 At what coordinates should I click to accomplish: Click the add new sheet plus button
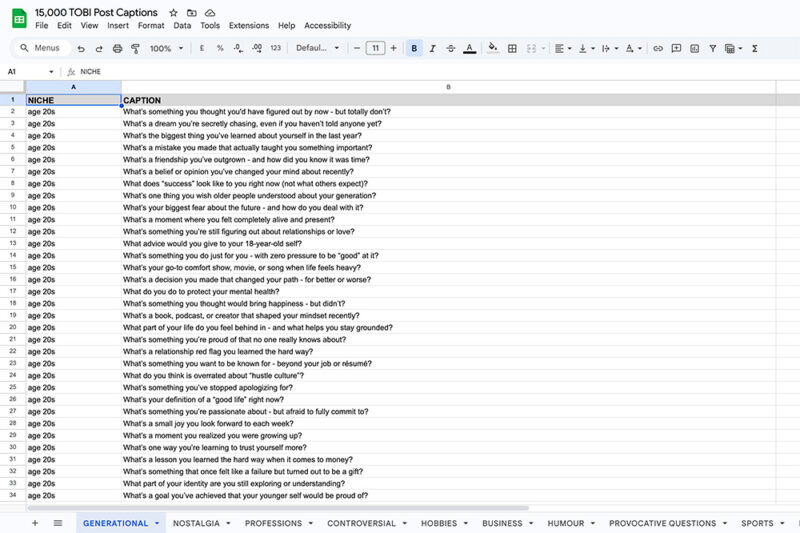35,523
